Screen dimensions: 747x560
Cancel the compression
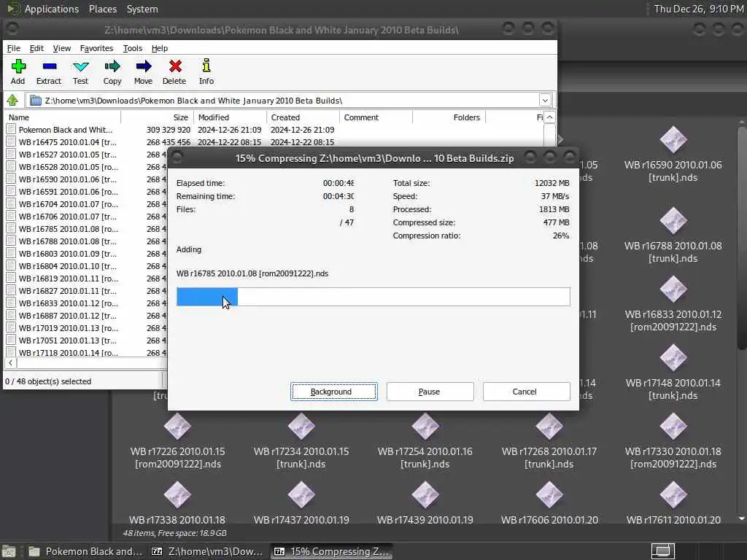point(526,392)
